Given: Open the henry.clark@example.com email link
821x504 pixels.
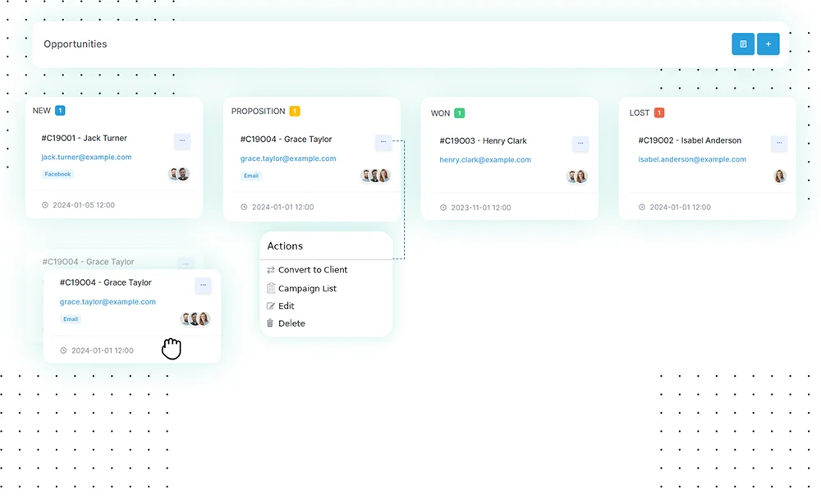Looking at the screenshot, I should point(485,160).
